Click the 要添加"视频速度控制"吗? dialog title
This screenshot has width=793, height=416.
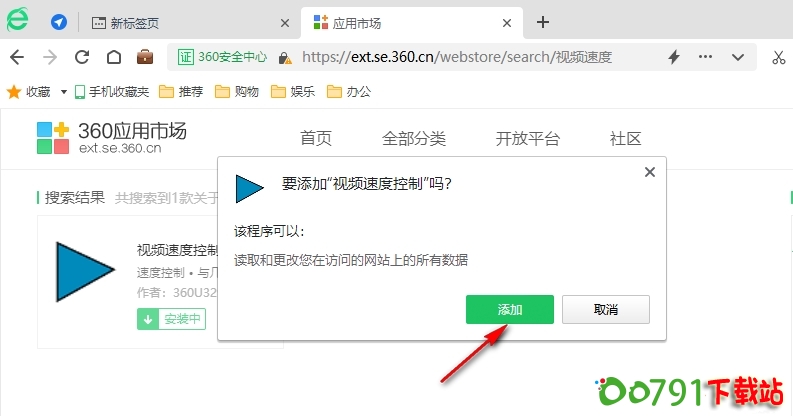367,183
